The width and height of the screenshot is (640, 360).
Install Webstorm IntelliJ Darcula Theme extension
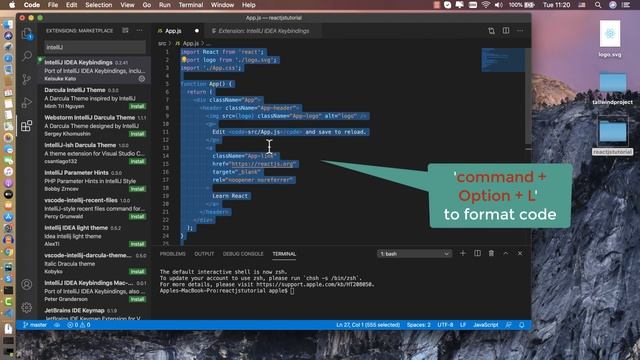pos(138,134)
